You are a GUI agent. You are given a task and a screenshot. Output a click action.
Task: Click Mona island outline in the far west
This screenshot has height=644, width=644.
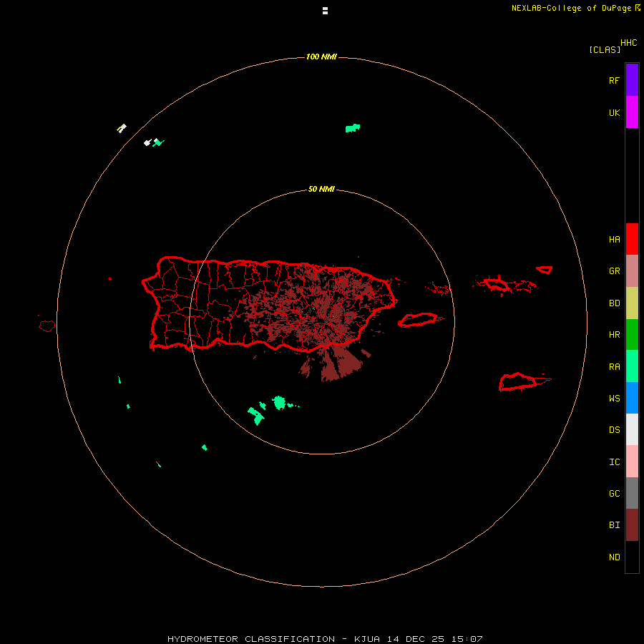coord(47,326)
